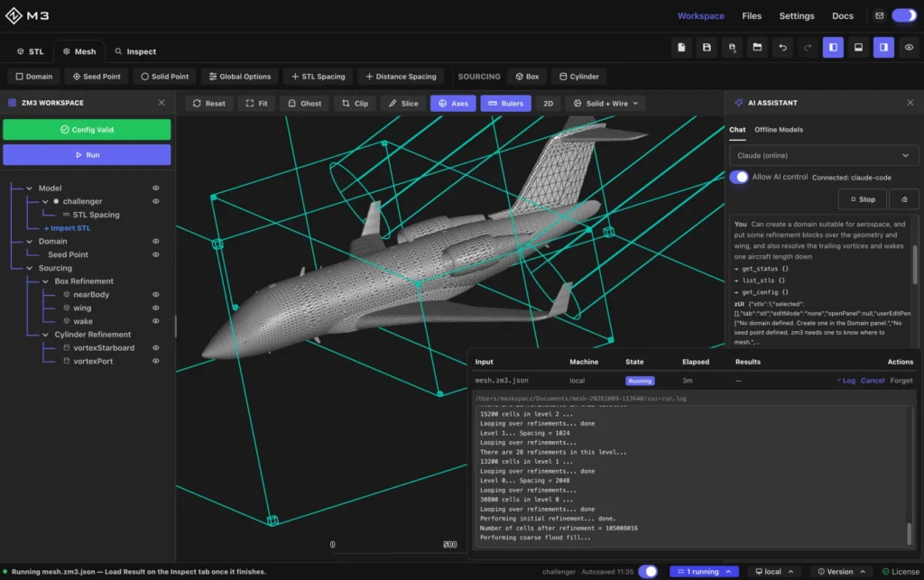924x580 pixels.
Task: Open the Version menu in status bar
Action: pos(841,571)
